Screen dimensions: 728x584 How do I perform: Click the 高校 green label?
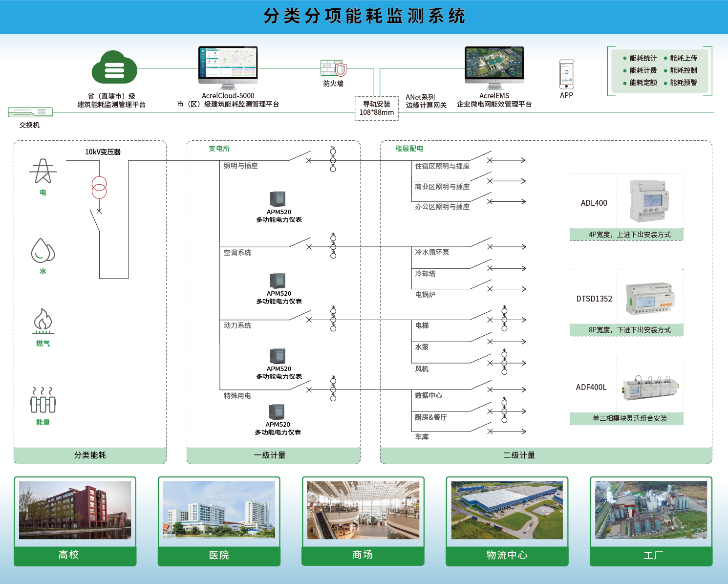(75, 556)
